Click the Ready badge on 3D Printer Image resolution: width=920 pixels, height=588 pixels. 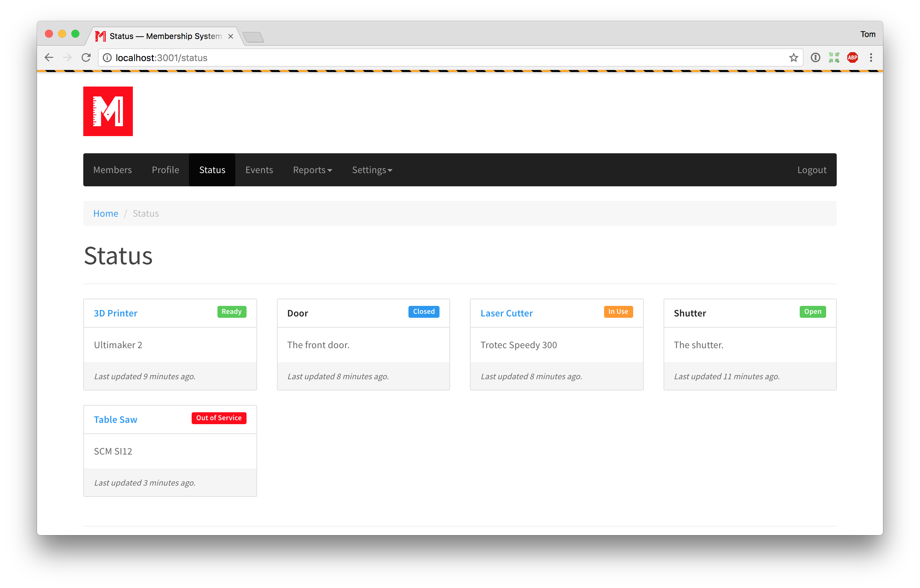pyautogui.click(x=232, y=312)
